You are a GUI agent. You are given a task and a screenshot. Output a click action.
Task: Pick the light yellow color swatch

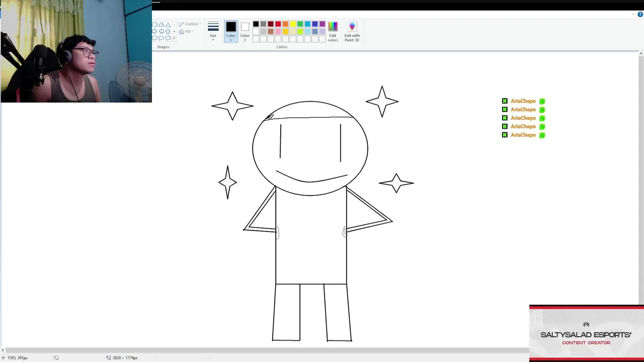click(293, 32)
